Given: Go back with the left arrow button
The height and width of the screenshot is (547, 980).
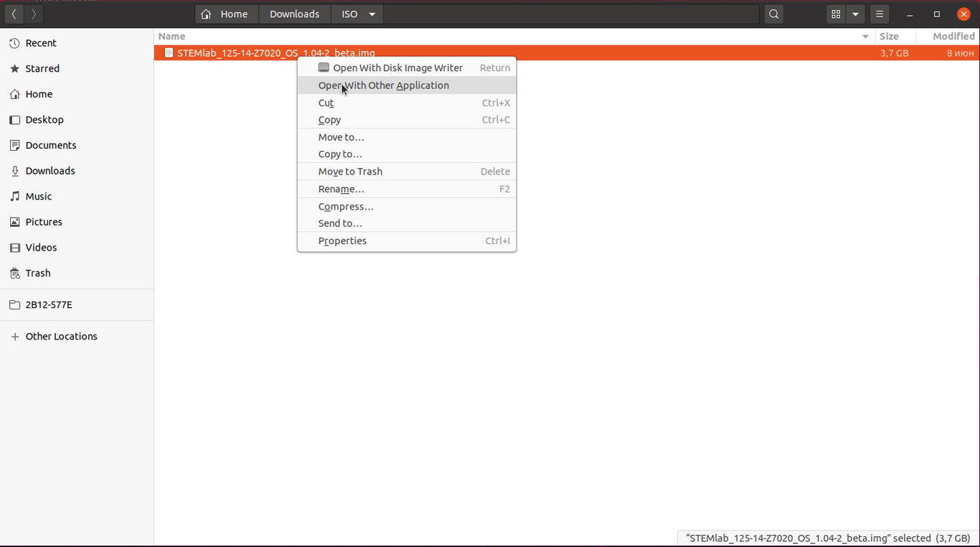Looking at the screenshot, I should (x=14, y=14).
